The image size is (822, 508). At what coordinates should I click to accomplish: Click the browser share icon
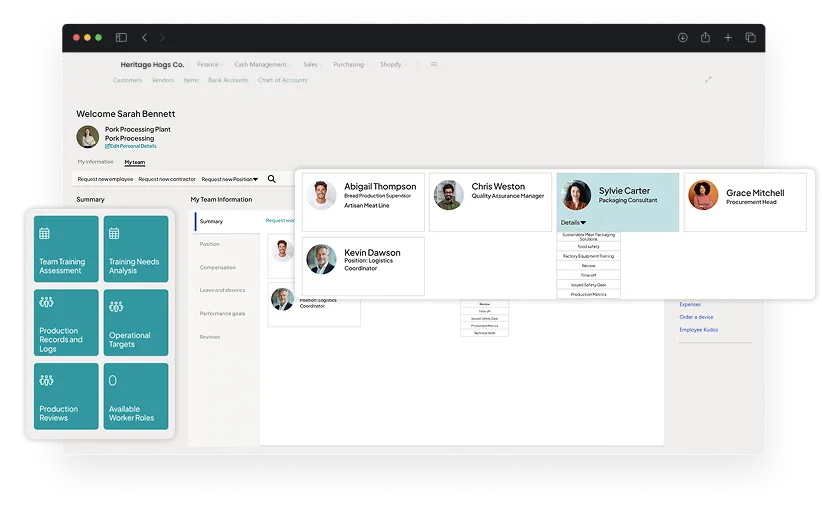click(x=706, y=37)
